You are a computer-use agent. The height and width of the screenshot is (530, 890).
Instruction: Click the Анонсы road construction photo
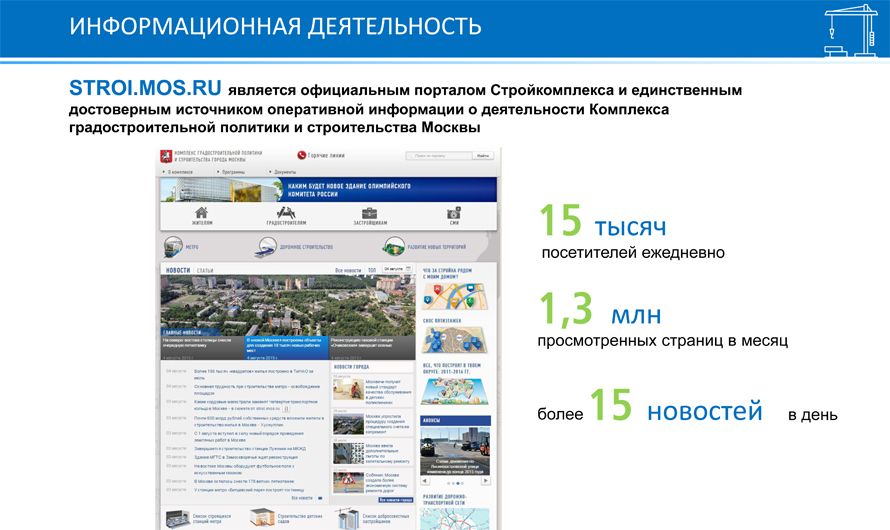[455, 451]
